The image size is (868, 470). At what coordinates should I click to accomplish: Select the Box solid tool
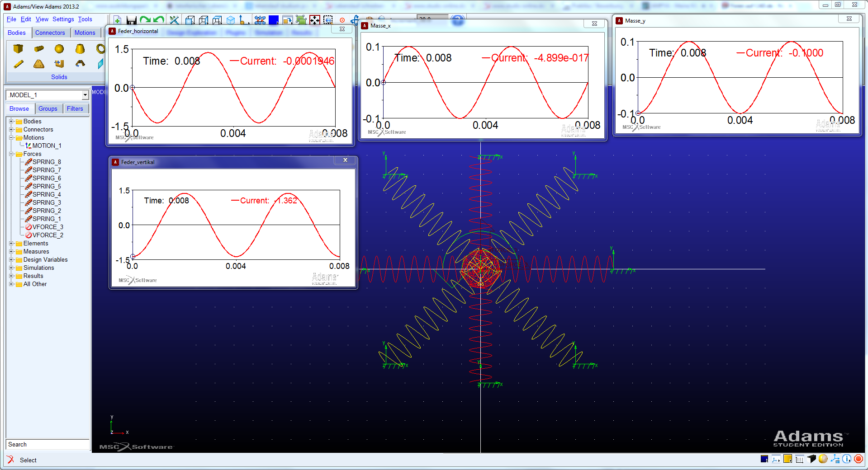(x=18, y=49)
